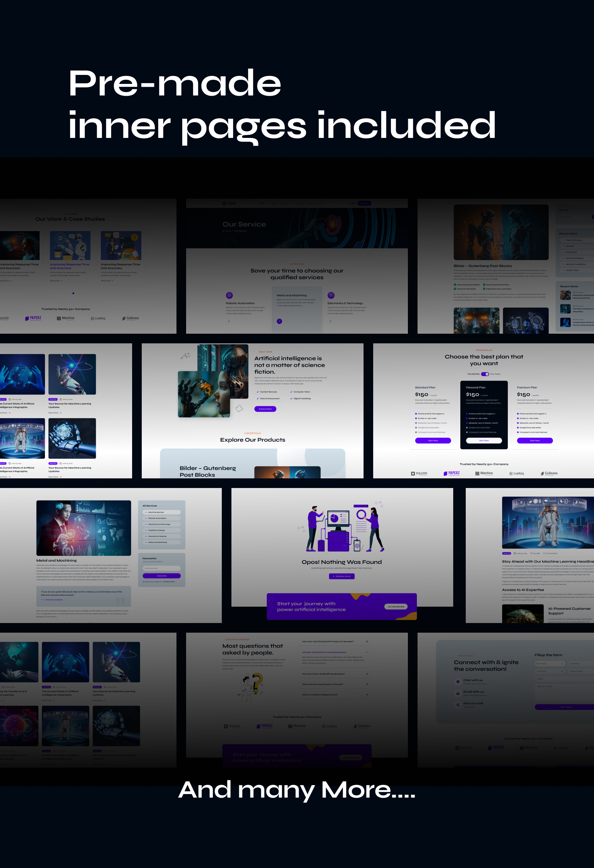
Task: Click the active carousel dot under case studies
Action: tap(73, 293)
